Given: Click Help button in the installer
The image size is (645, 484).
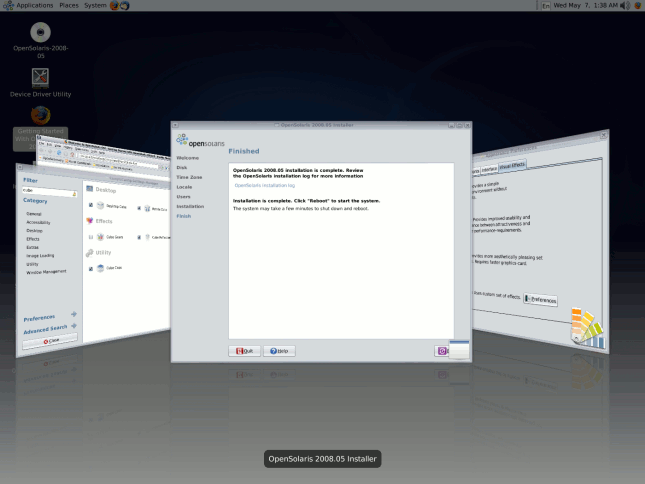Looking at the screenshot, I should pyautogui.click(x=279, y=351).
